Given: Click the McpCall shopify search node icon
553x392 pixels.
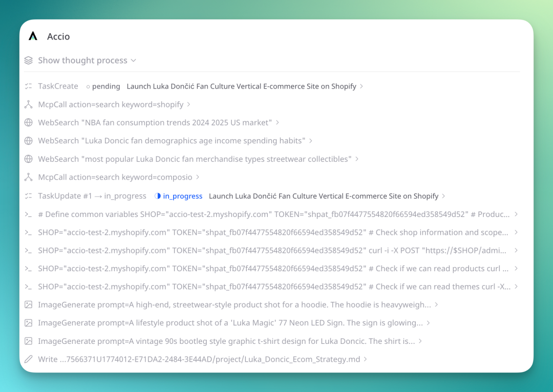Looking at the screenshot, I should (x=29, y=104).
